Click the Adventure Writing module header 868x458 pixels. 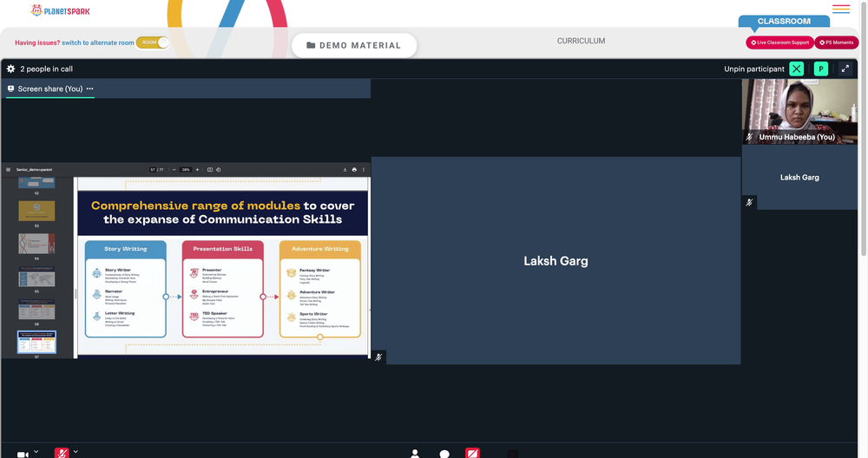pyautogui.click(x=320, y=249)
